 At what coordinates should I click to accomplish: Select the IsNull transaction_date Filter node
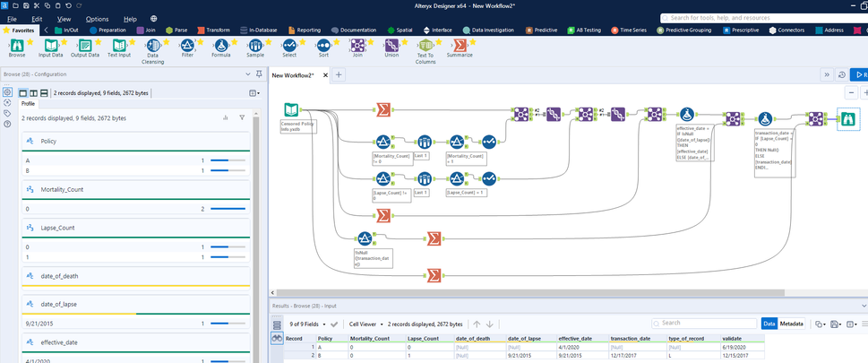(x=364, y=238)
